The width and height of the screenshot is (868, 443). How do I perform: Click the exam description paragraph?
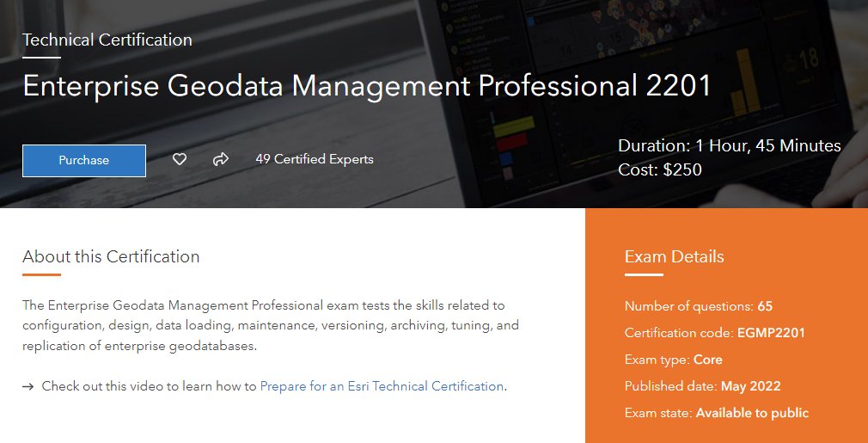271,326
